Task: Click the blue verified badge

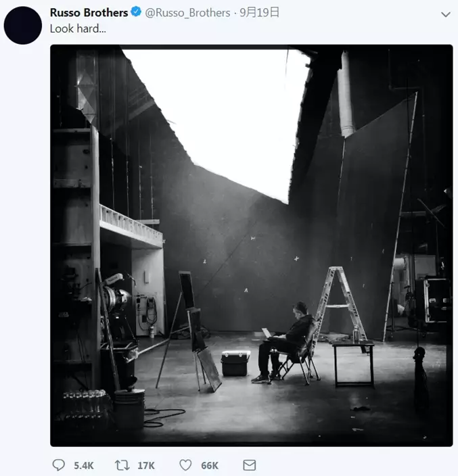Action: click(x=136, y=13)
